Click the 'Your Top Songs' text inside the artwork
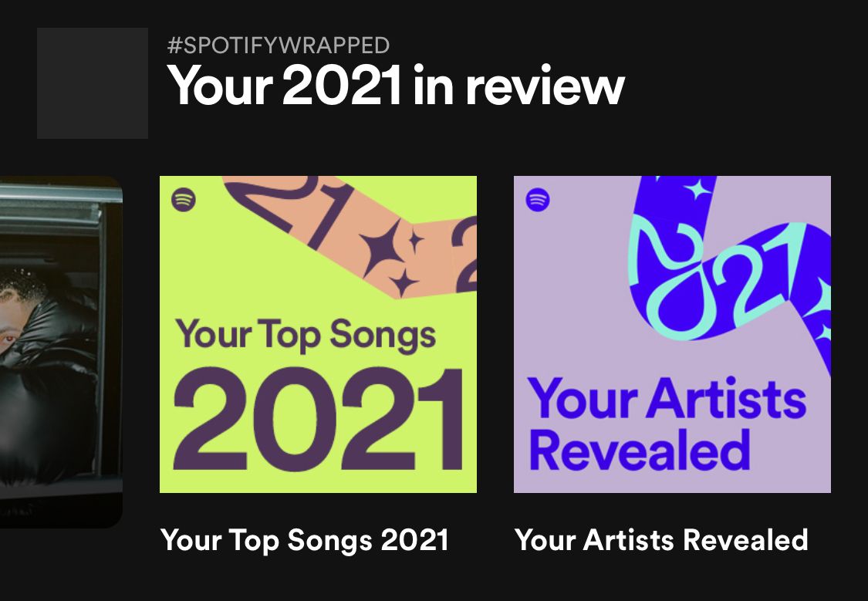The height and width of the screenshot is (601, 868). [x=306, y=335]
